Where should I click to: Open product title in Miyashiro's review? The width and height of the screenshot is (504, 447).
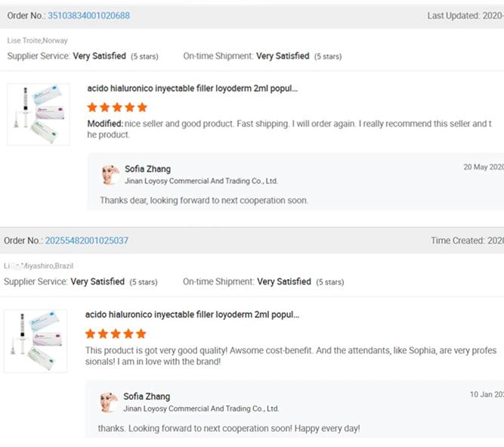(192, 315)
